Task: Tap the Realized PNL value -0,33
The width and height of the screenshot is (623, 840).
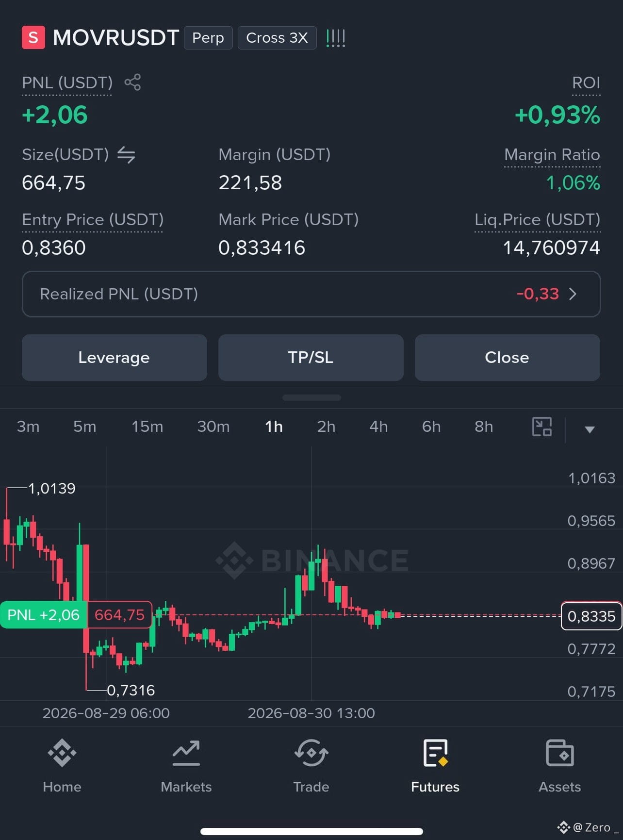Action: (x=538, y=294)
